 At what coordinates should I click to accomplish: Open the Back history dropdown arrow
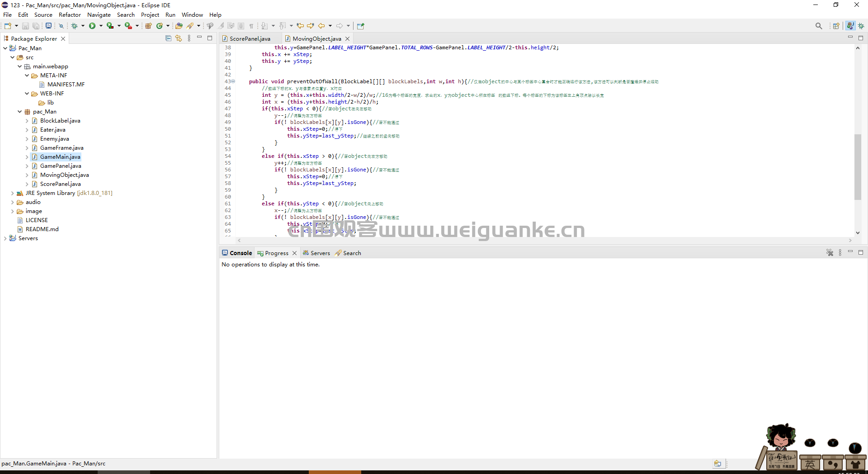(330, 26)
